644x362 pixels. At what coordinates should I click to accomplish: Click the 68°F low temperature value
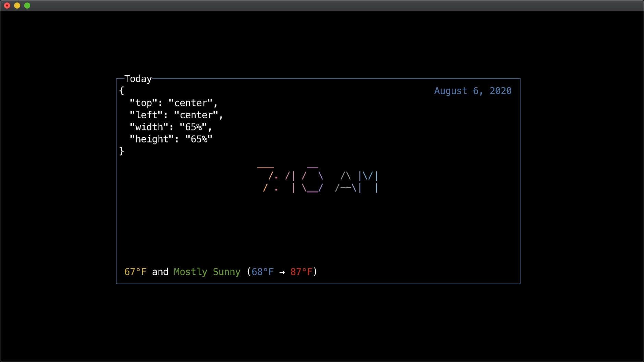click(x=262, y=272)
